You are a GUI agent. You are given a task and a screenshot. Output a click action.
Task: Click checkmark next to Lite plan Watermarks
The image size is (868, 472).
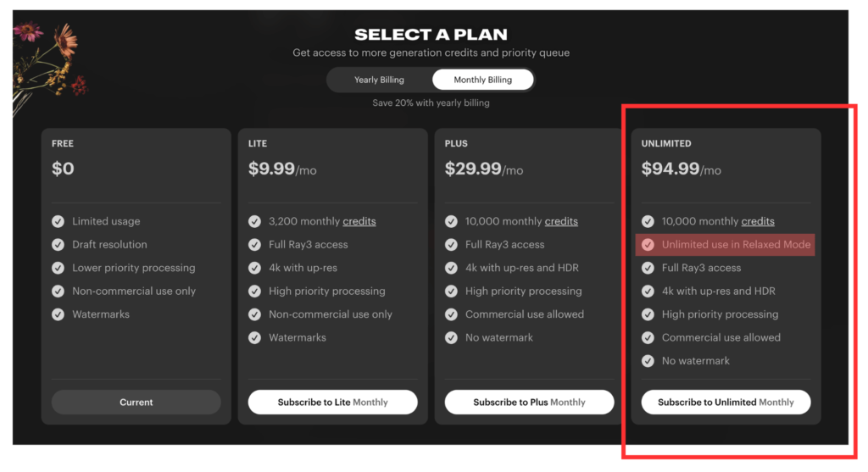pos(254,337)
